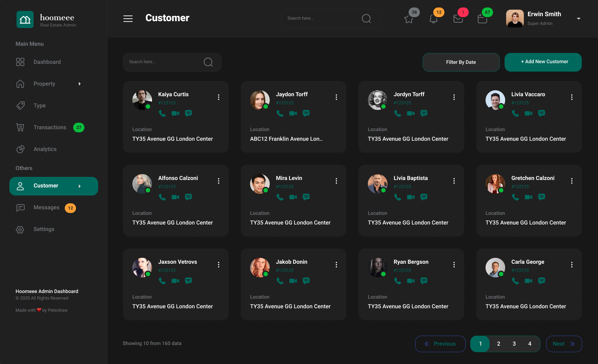This screenshot has height=364, width=598.
Task: Open the calendar icon with 67 badge
Action: [x=482, y=19]
